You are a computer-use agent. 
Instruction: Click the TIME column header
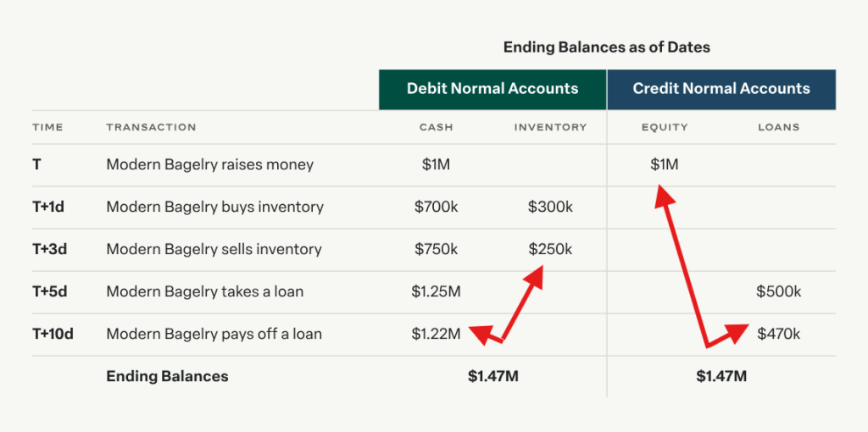pos(47,127)
